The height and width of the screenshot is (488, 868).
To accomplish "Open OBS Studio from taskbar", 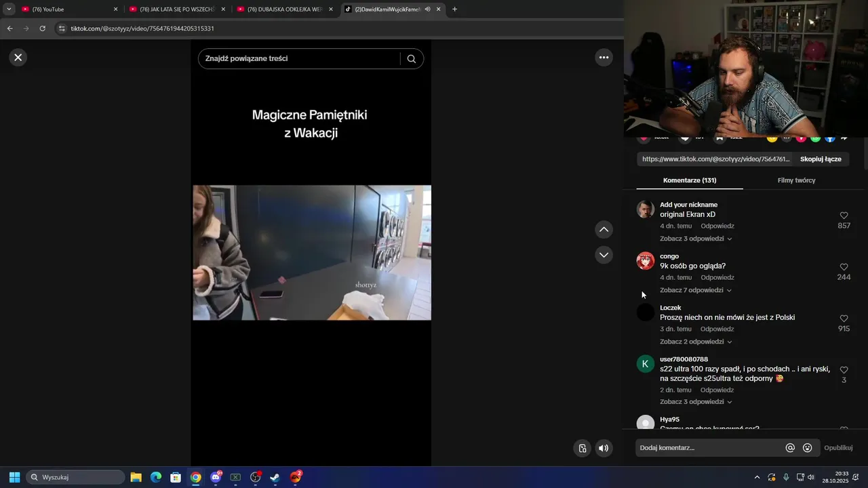I will 256,477.
